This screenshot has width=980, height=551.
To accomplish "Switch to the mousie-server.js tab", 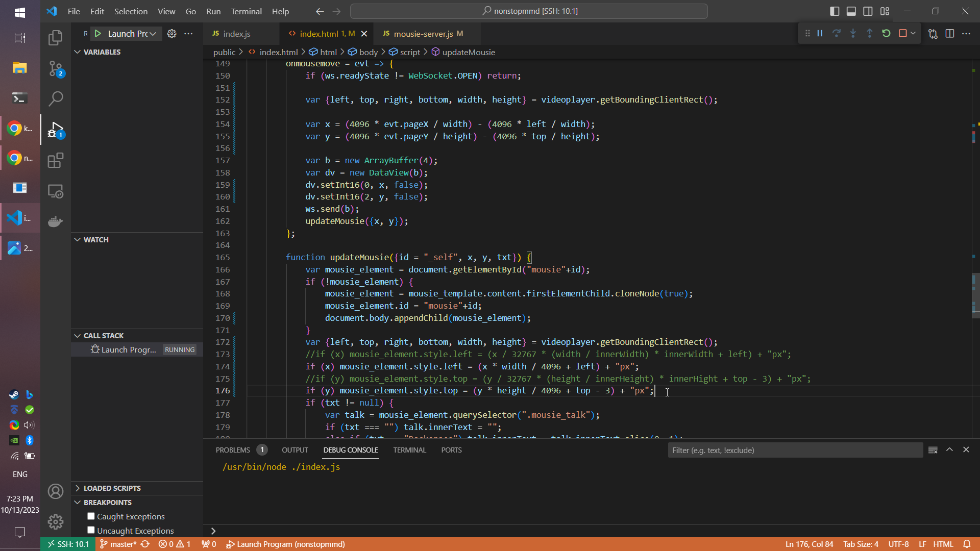I will coord(423,34).
